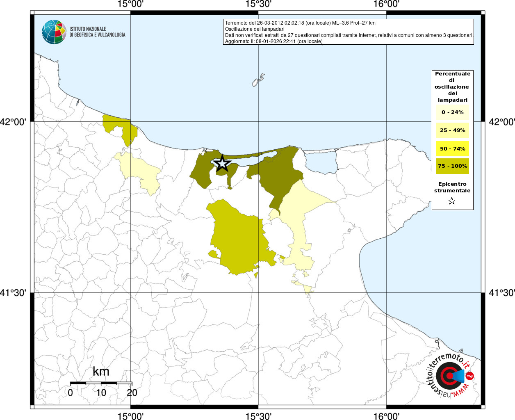This screenshot has height=420, width=515.
Task: Click the 16°00' label on top axis
Action: click(x=386, y=5)
